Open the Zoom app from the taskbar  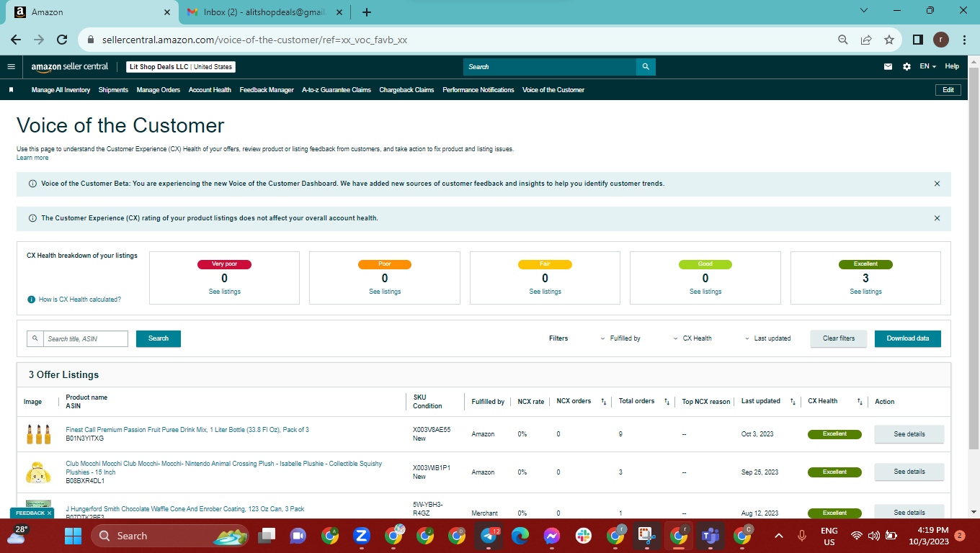(362, 536)
